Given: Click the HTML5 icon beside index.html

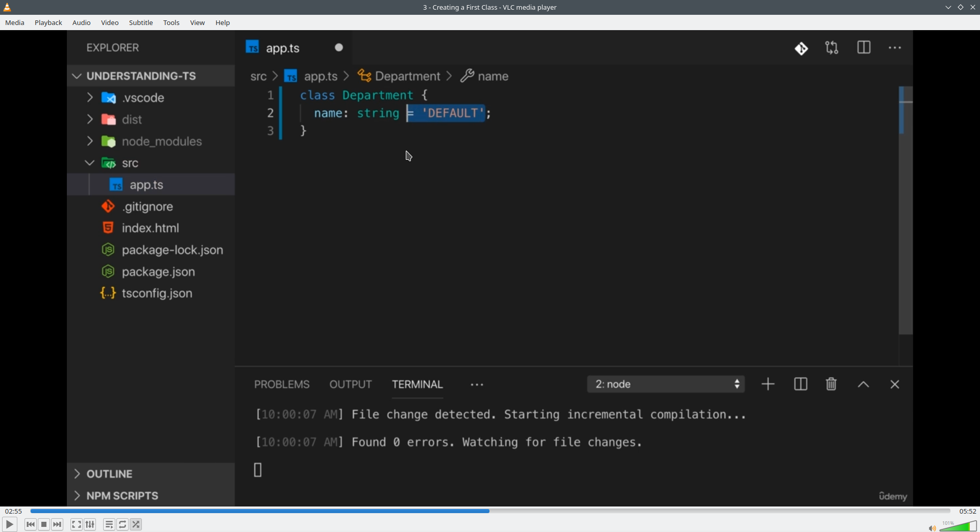Looking at the screenshot, I should click(108, 228).
